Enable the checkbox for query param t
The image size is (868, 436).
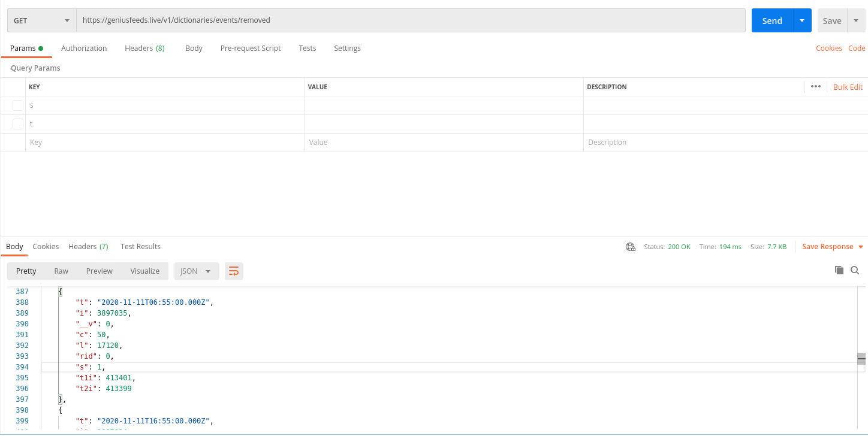click(x=17, y=123)
